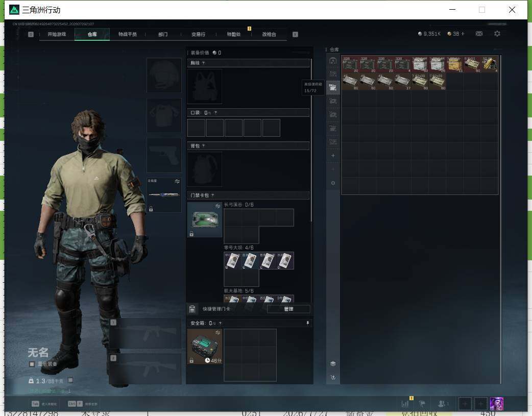Switch to the 特战干员 tab
532x416 pixels.
coord(127,34)
